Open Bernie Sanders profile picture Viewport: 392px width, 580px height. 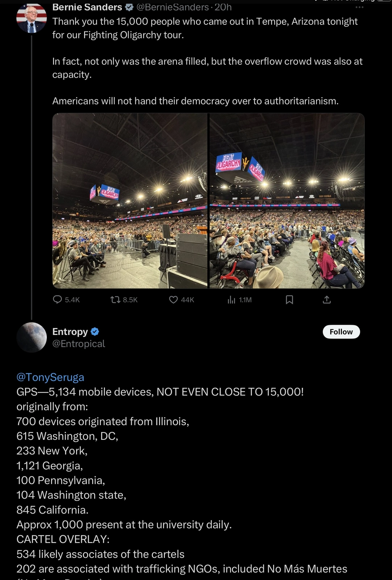32,18
